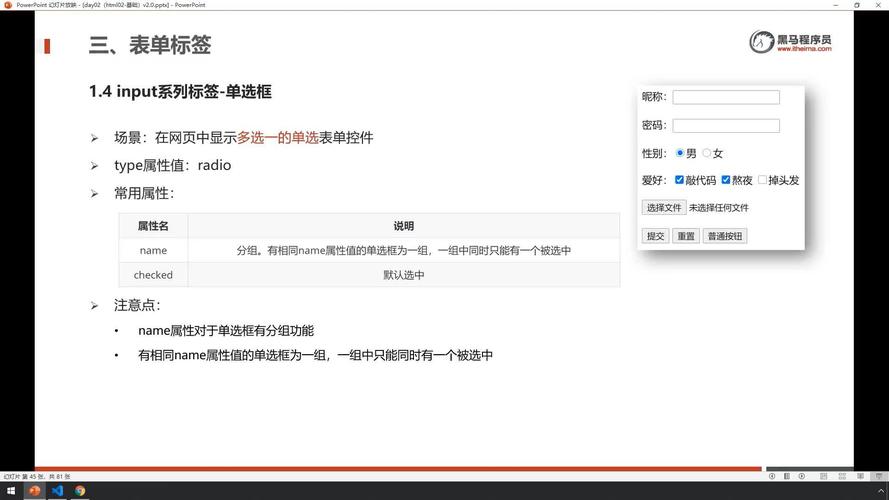
Task: Select the 男 radio button
Action: point(680,153)
